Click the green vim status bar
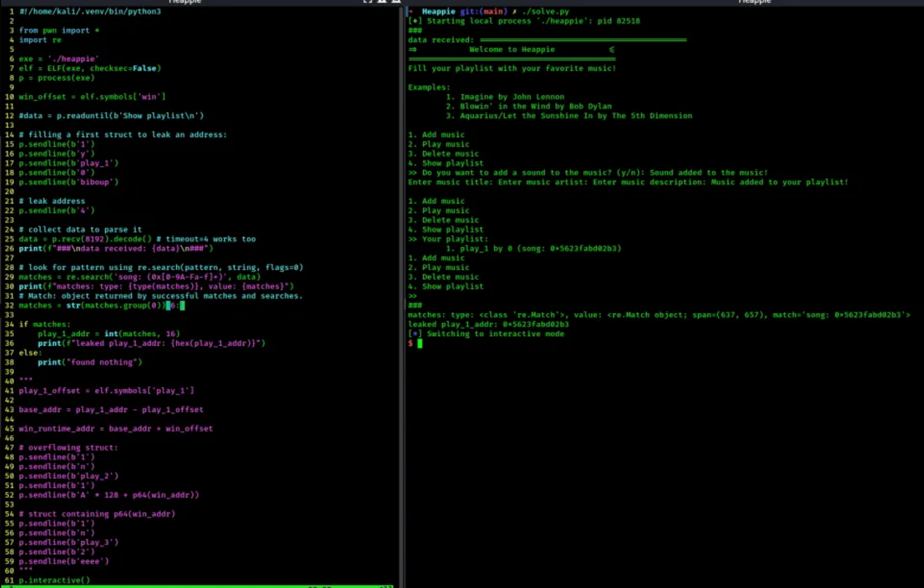The width and height of the screenshot is (924, 588). [x=199, y=586]
